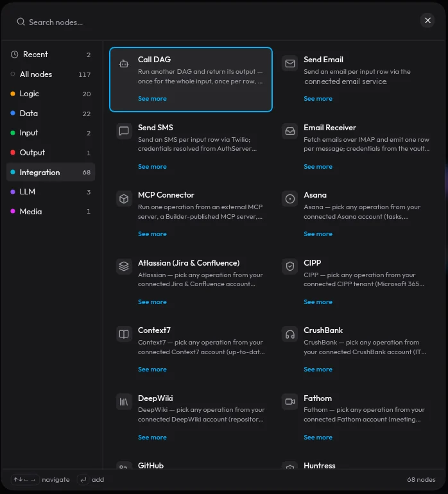The width and height of the screenshot is (448, 494).
Task: Click the search magnifier icon
Action: pyautogui.click(x=21, y=22)
